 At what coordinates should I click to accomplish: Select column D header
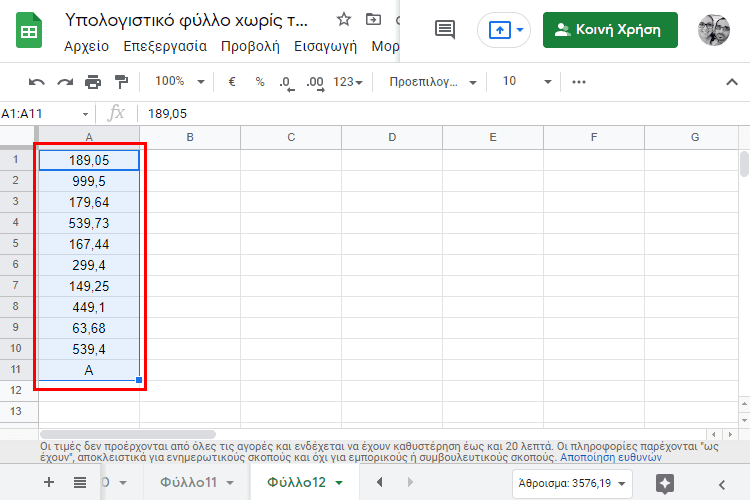click(x=392, y=138)
